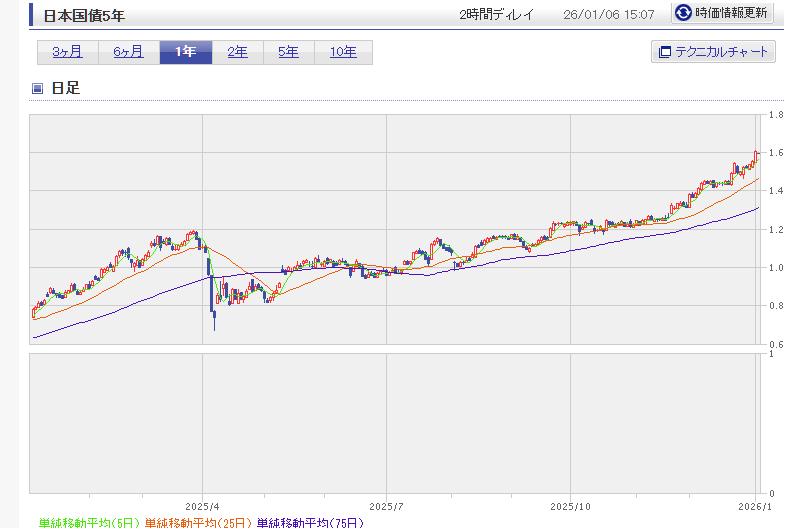Click the square icon next to 日足
The height and width of the screenshot is (528, 788).
[x=37, y=88]
